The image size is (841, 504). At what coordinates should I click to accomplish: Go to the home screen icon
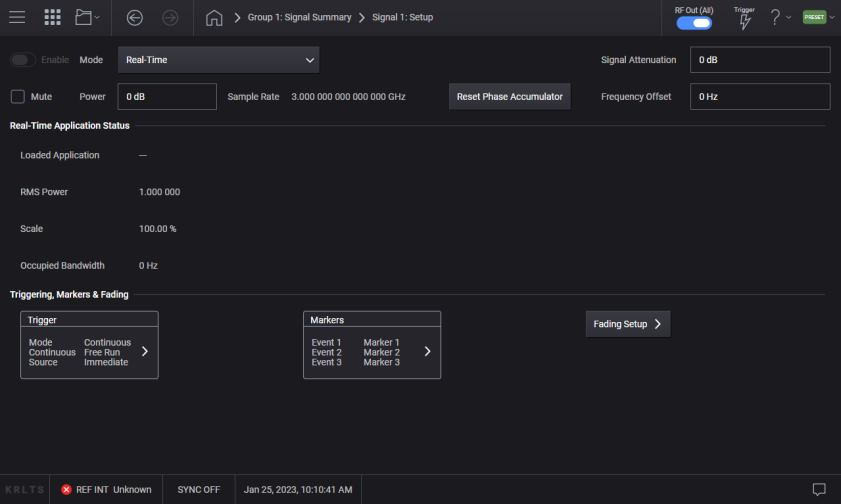click(x=214, y=18)
